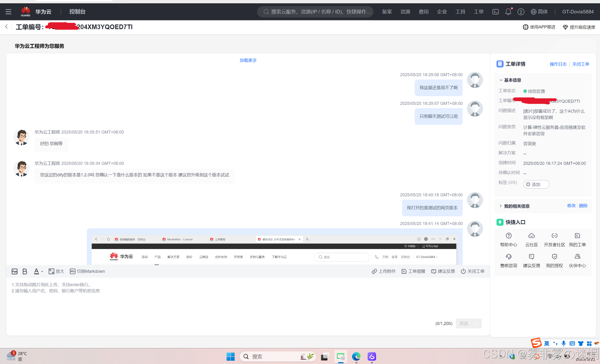
Task: Open 帮助中心 quick entry icon
Action: click(x=509, y=236)
